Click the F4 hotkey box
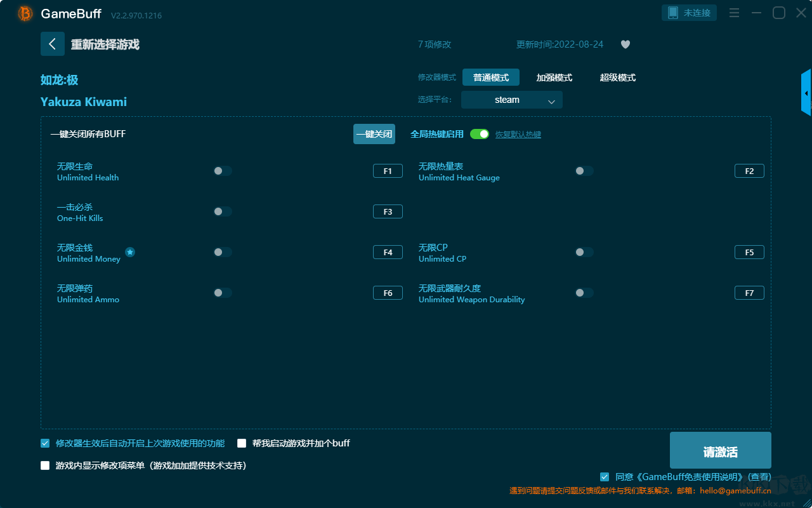 [388, 252]
